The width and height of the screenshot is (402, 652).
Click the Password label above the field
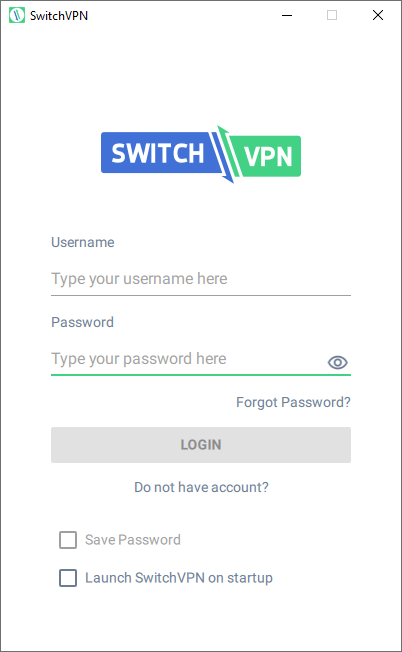point(82,322)
